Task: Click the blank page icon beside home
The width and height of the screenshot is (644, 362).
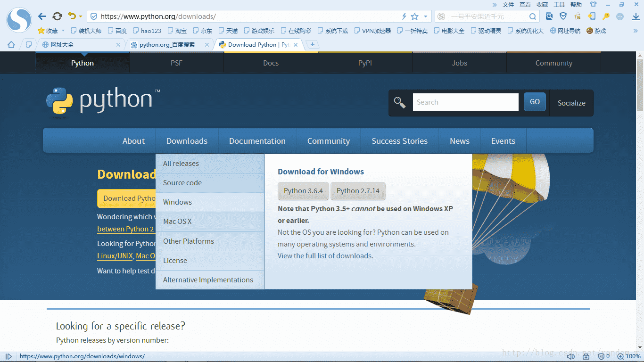Action: pyautogui.click(x=29, y=45)
